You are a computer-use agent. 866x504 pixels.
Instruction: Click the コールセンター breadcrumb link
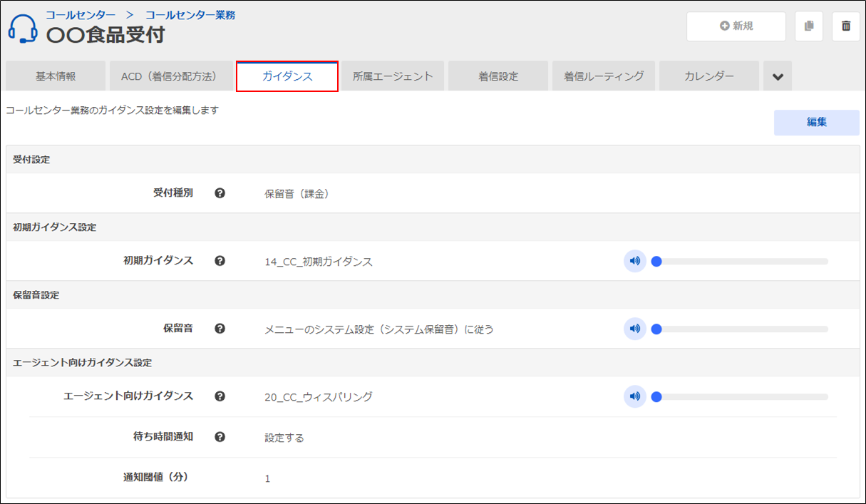click(81, 14)
